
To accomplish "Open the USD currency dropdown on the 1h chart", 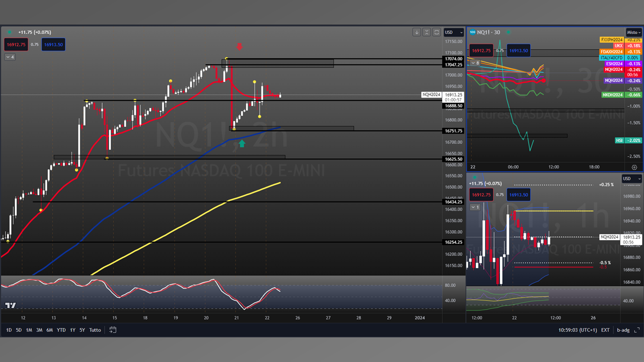I will [x=632, y=178].
